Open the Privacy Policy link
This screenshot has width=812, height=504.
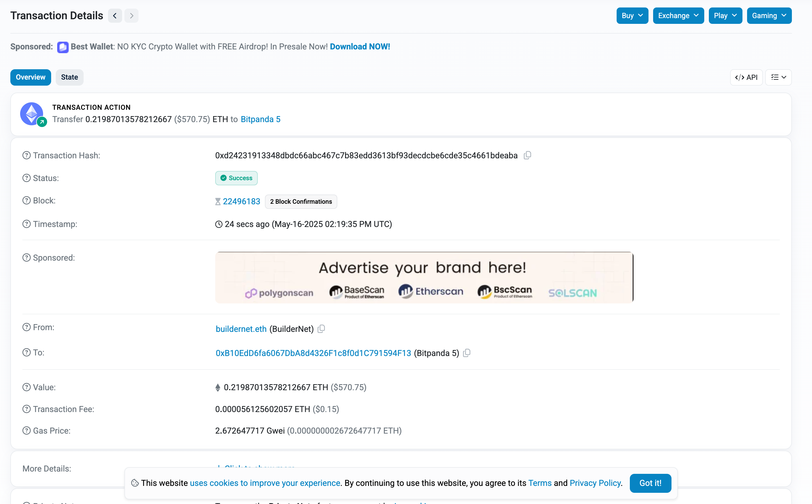coord(595,483)
